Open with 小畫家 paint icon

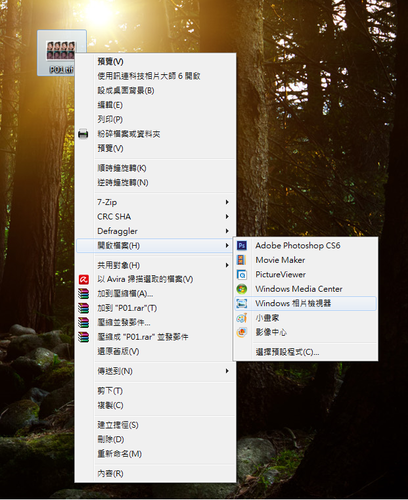pos(242,318)
